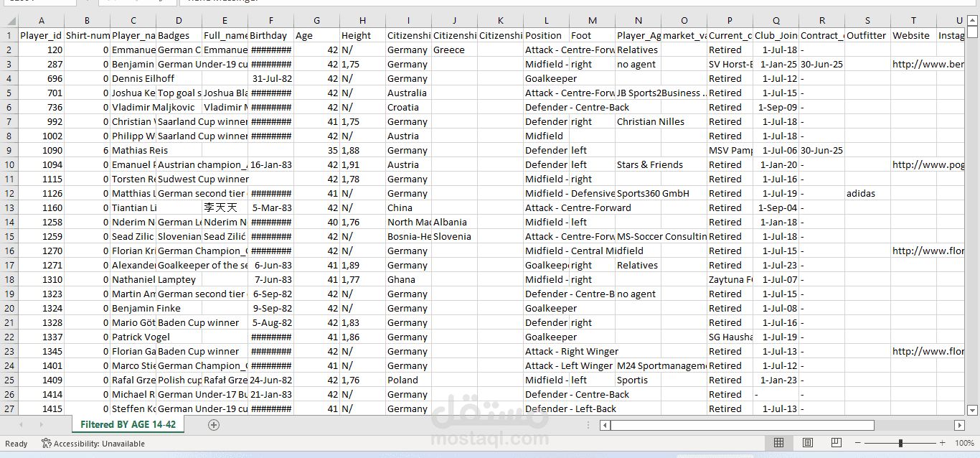Screen dimensions: 980x458
Task: Select cell containing 'Dennis Eilhoff'
Action: pyautogui.click(x=133, y=78)
